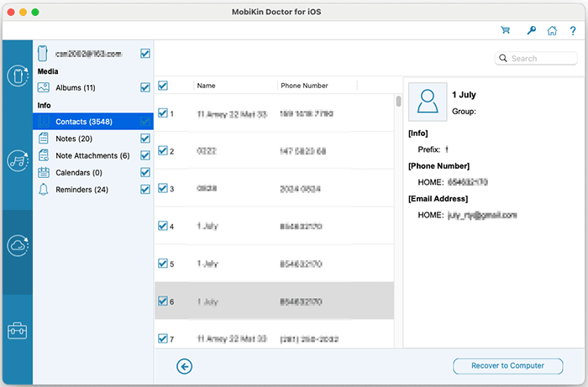Select Contacts (3548) category

[93, 122]
